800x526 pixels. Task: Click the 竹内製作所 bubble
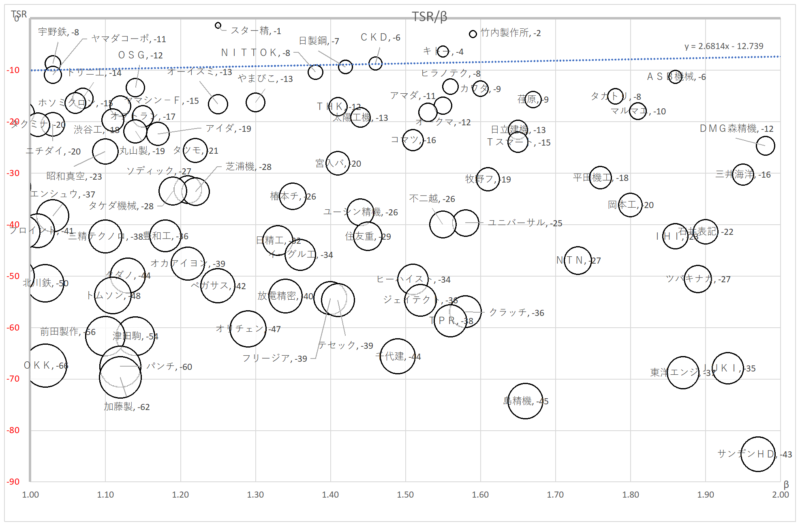tap(473, 34)
